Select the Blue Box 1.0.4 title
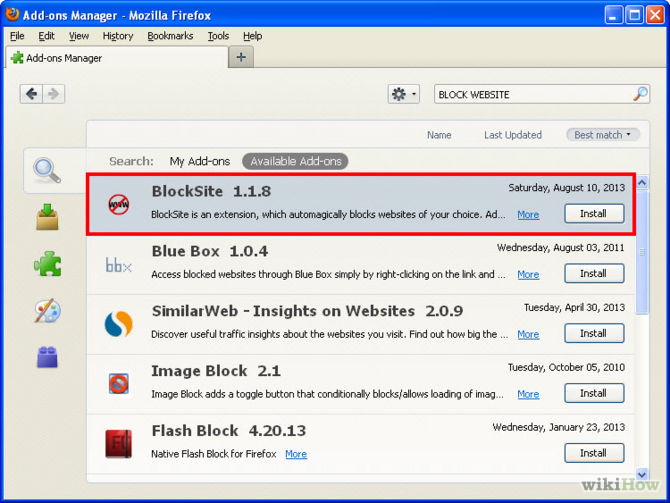Image resolution: width=670 pixels, height=503 pixels. (x=210, y=251)
